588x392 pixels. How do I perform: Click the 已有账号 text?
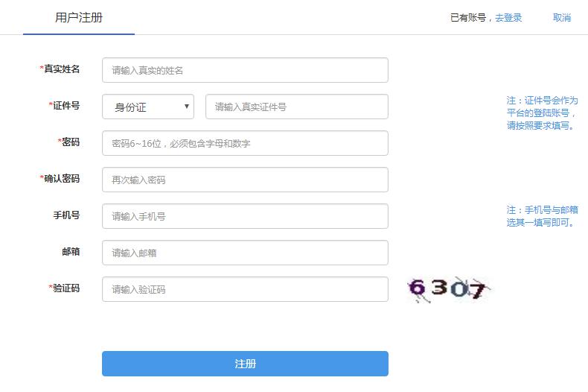tap(468, 18)
